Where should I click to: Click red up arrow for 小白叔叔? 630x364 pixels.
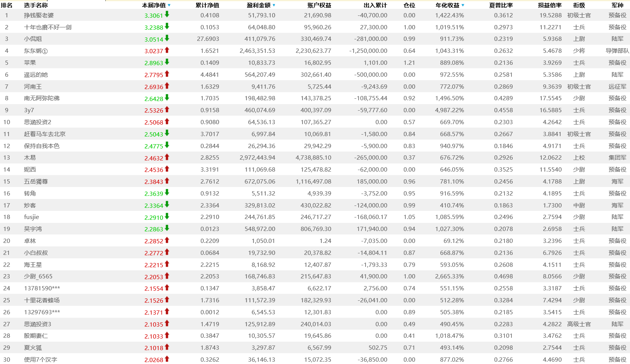pyautogui.click(x=167, y=252)
